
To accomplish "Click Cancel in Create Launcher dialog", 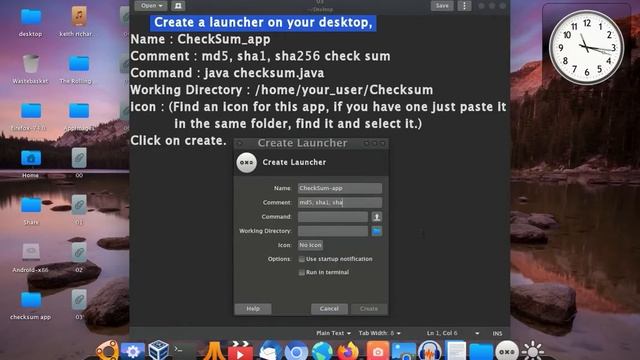I will [x=329, y=309].
